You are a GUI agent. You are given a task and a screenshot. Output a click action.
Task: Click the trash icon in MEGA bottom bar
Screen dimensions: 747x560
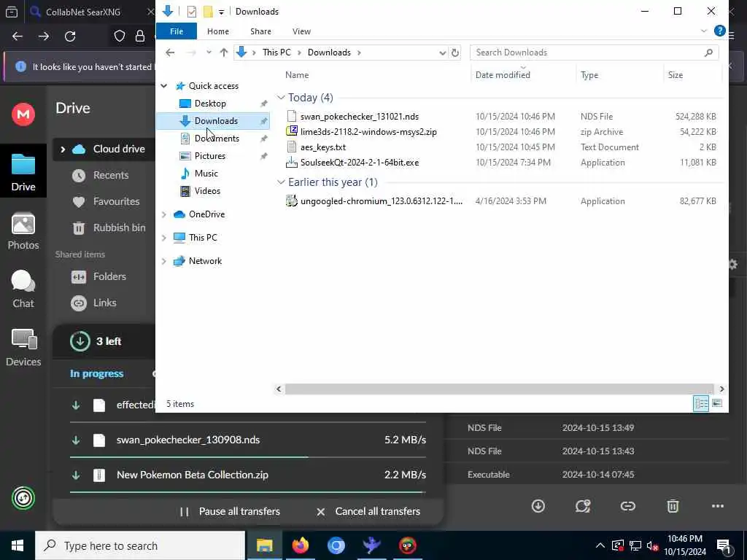click(x=673, y=506)
